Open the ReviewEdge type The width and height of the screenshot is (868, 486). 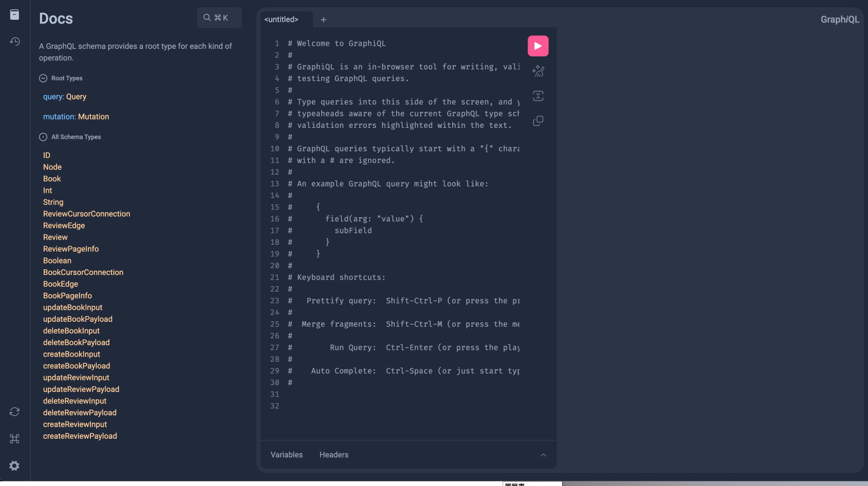(64, 226)
